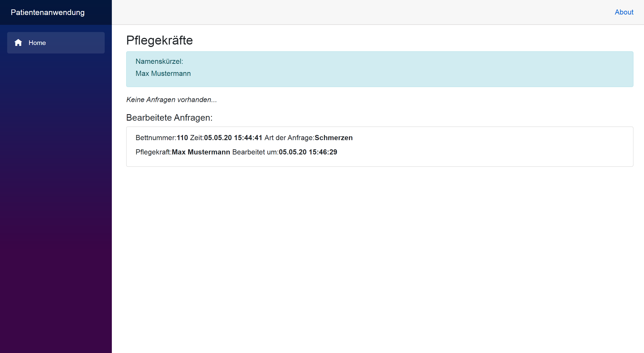Open the Home navigation item
644x353 pixels.
pos(56,43)
